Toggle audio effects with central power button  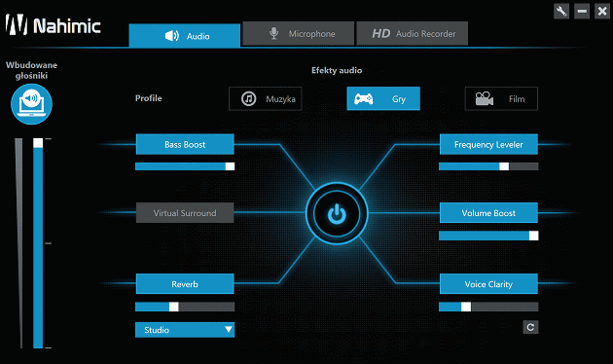click(337, 213)
